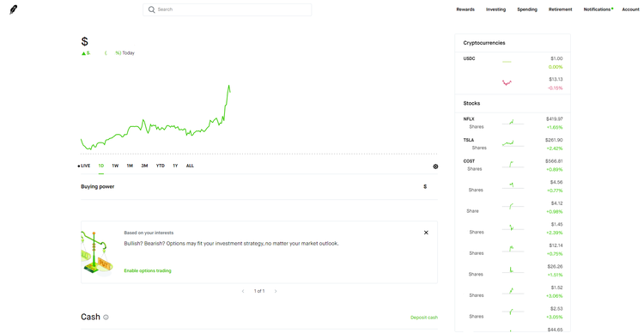Click the TSLA +2.42% change

[x=555, y=148]
